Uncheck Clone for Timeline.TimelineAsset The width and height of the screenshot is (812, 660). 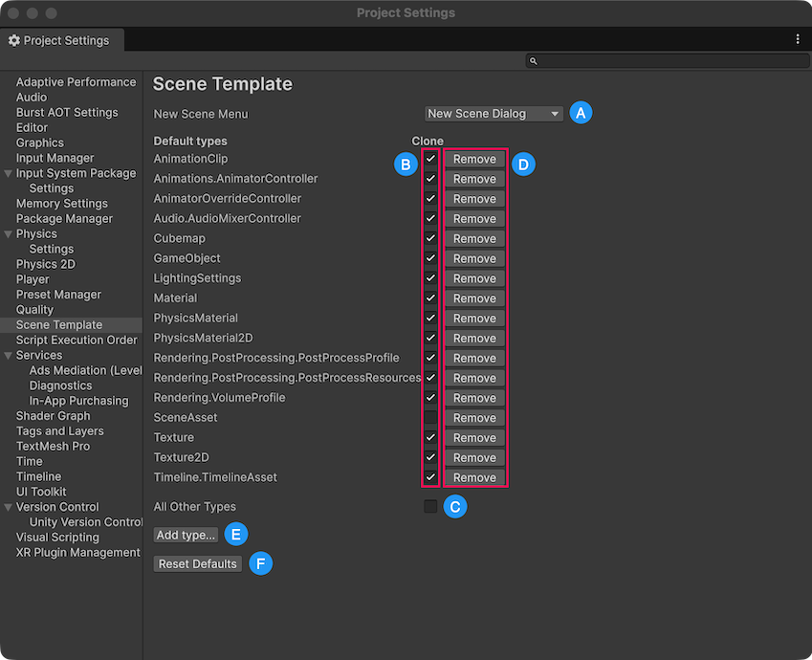(x=430, y=477)
